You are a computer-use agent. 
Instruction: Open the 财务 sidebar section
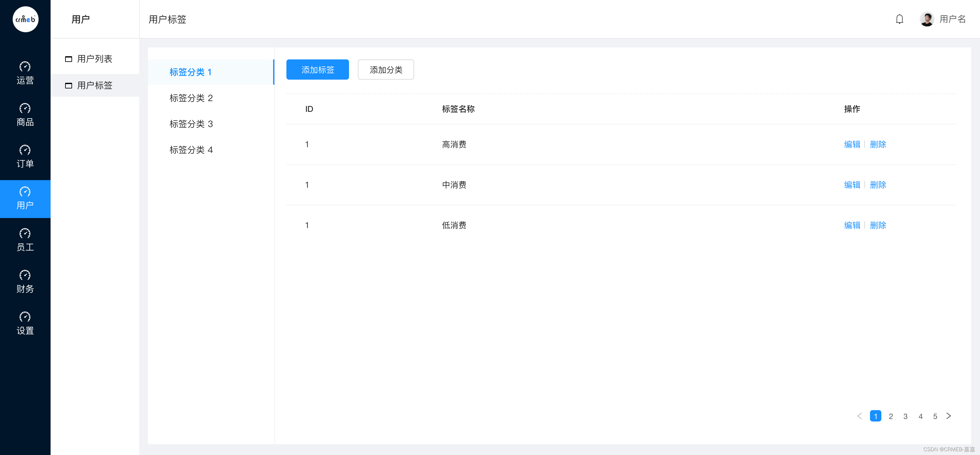click(x=25, y=282)
